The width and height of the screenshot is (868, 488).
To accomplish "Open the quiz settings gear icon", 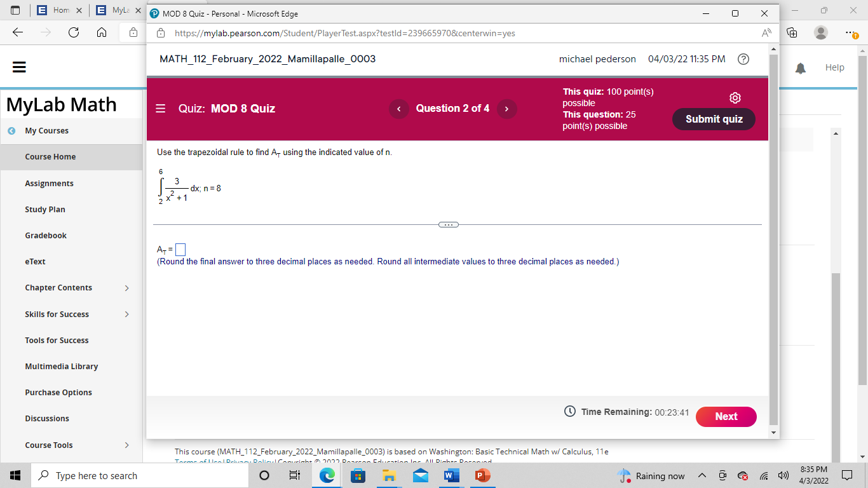I will coord(735,98).
